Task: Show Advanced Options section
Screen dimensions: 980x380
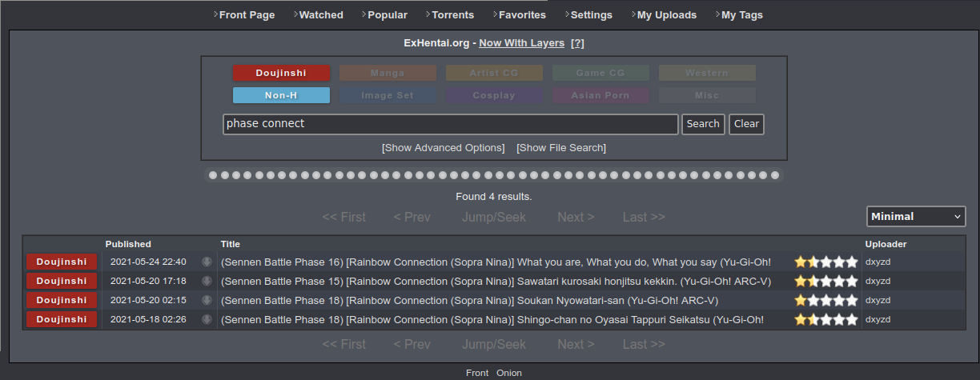Action: (x=444, y=148)
